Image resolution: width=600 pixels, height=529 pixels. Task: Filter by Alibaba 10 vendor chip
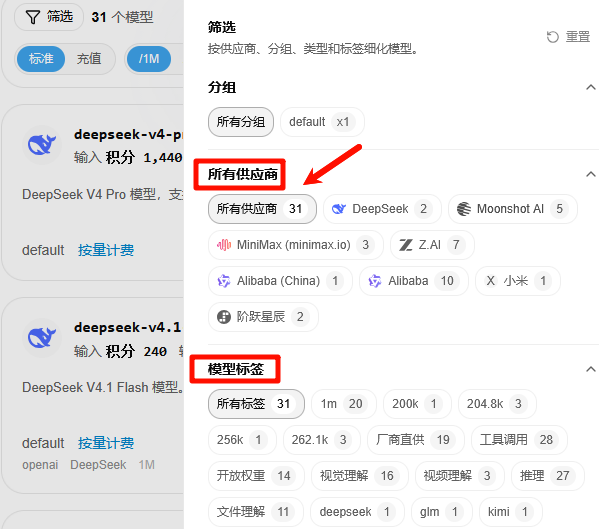point(414,281)
